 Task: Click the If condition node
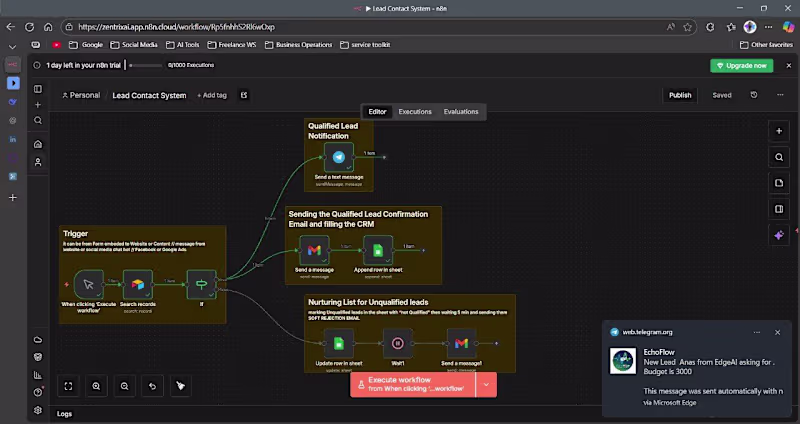point(201,284)
